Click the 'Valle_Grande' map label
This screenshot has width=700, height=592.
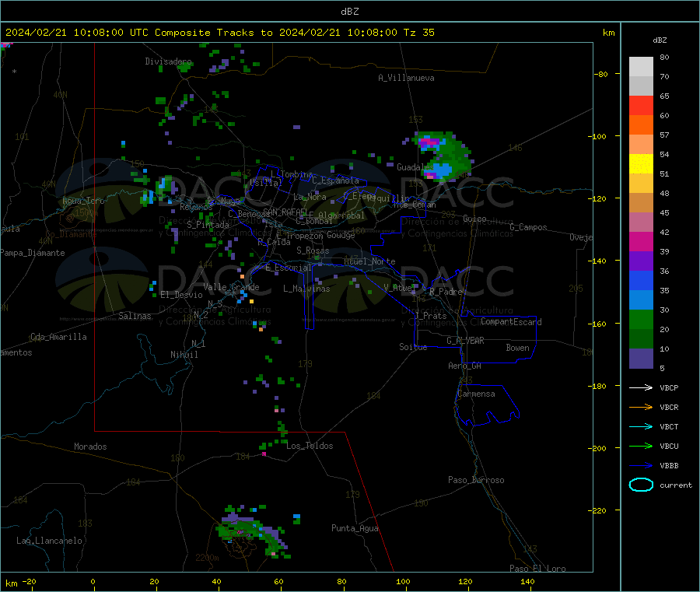(x=231, y=287)
